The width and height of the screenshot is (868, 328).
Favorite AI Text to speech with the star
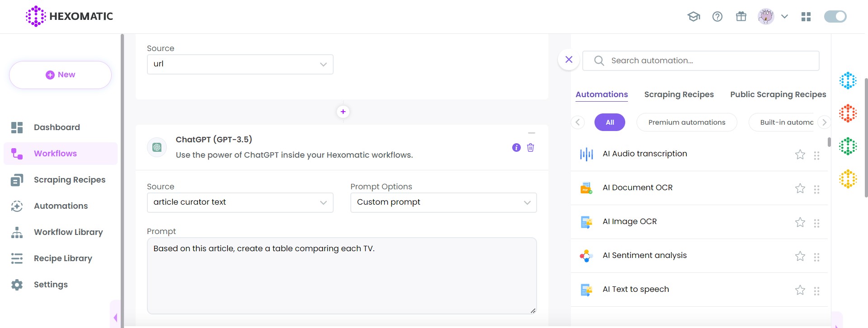pos(800,290)
